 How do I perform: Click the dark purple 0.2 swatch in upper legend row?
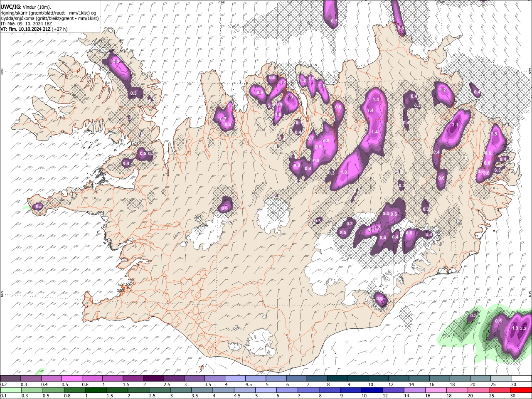click(11, 379)
